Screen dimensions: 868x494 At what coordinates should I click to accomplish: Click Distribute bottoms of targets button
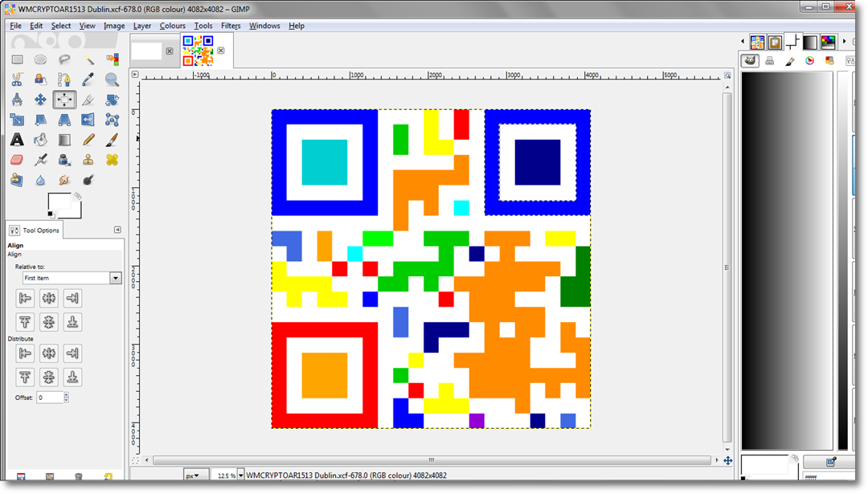click(x=72, y=378)
